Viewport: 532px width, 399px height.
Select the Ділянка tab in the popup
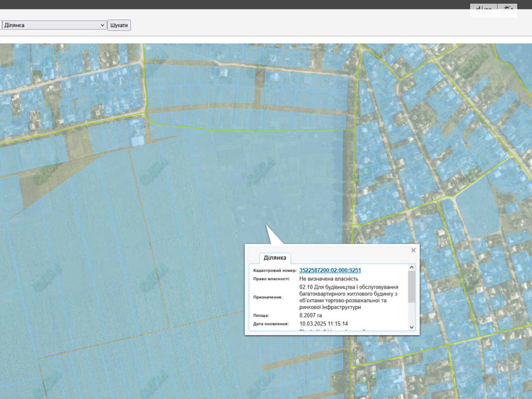275,258
